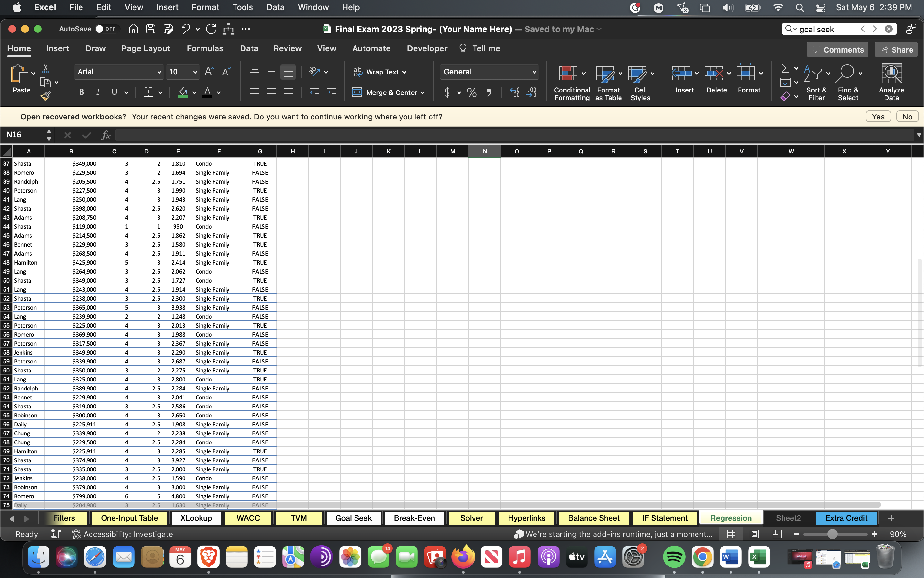Toggle middle vertical alignment
Image resolution: width=924 pixels, height=578 pixels.
tap(271, 72)
